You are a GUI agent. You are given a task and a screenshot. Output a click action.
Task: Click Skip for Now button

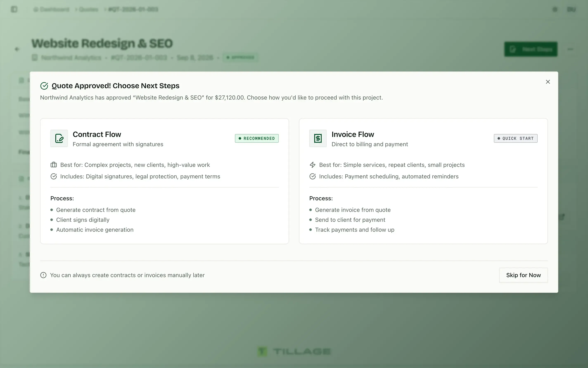523,275
